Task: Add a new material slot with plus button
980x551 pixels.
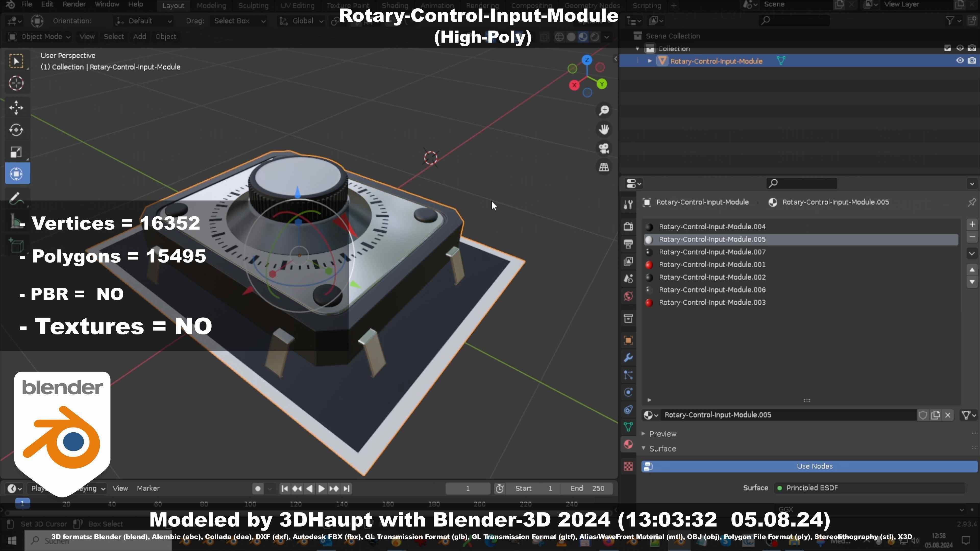Action: tap(972, 224)
